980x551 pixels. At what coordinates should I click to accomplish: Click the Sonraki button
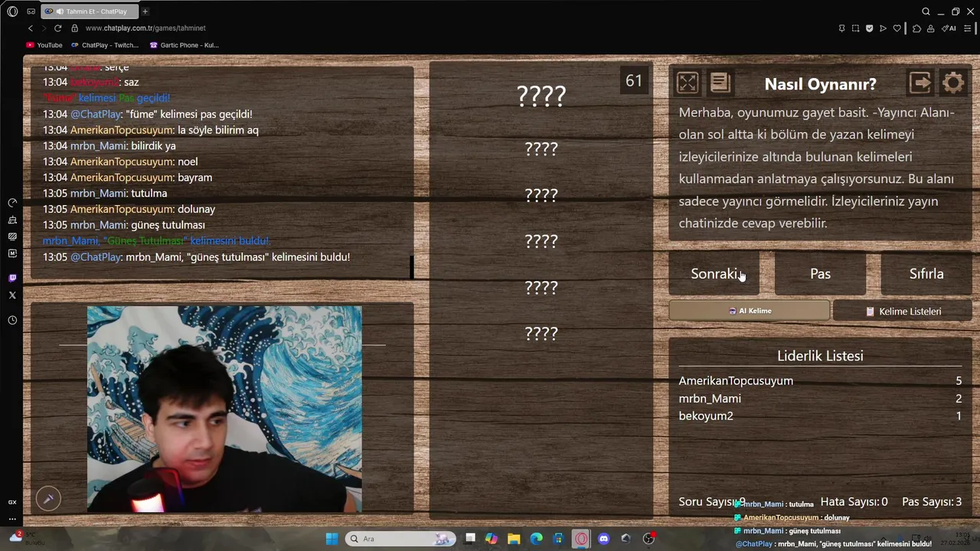click(714, 274)
